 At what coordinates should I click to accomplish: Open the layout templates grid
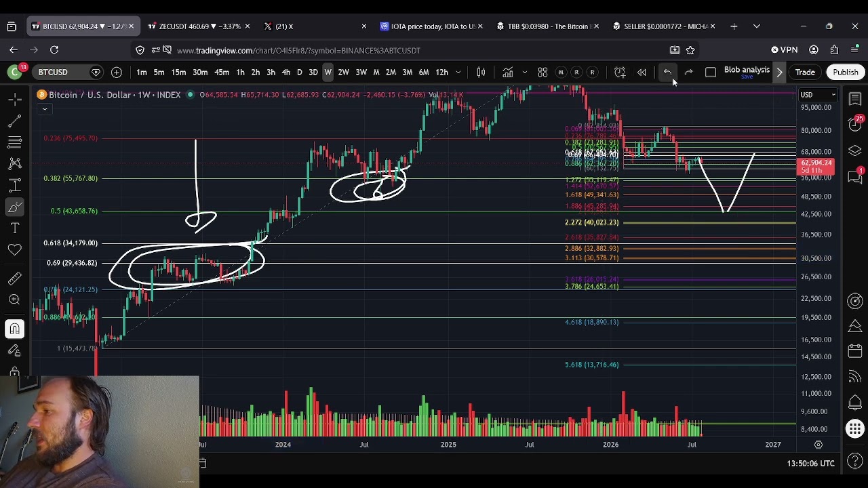(542, 73)
